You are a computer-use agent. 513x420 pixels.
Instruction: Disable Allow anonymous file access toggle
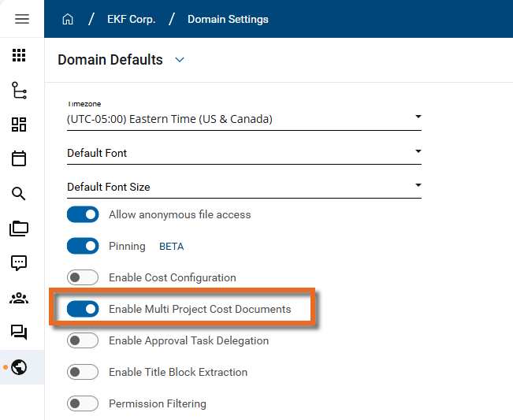coord(83,214)
